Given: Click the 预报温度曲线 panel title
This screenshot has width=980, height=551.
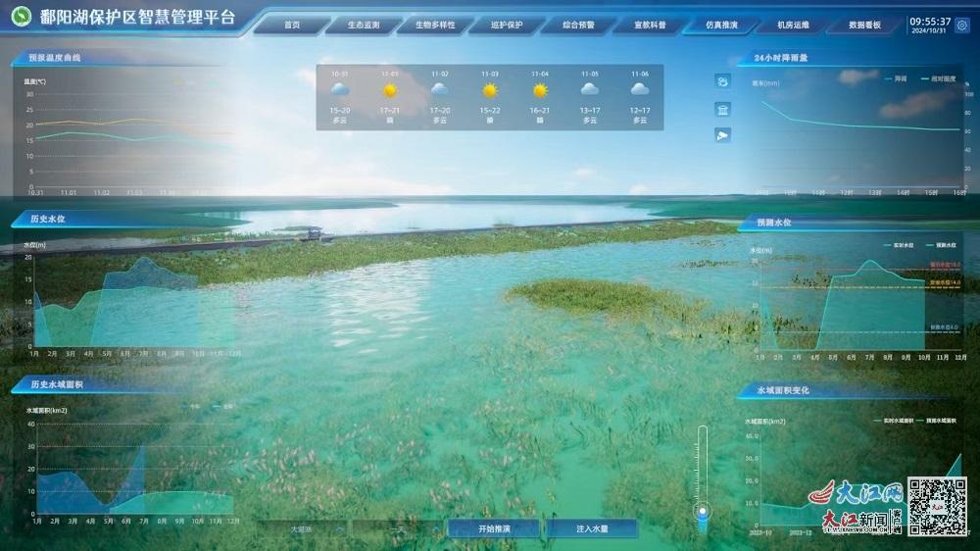Looking at the screenshot, I should tap(54, 58).
